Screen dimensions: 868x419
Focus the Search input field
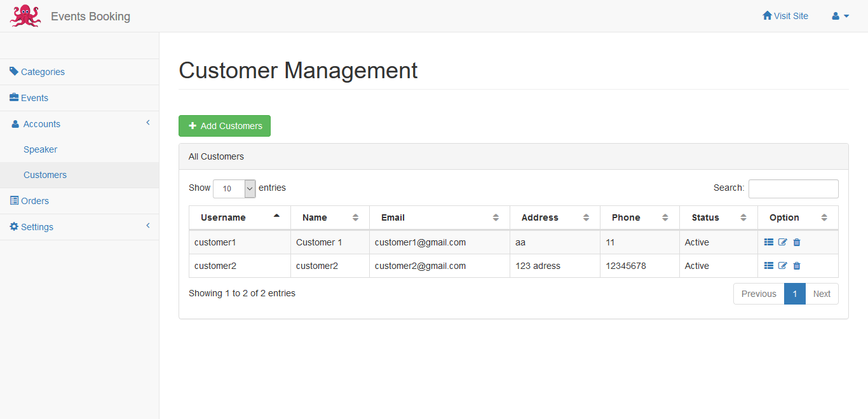(x=793, y=189)
